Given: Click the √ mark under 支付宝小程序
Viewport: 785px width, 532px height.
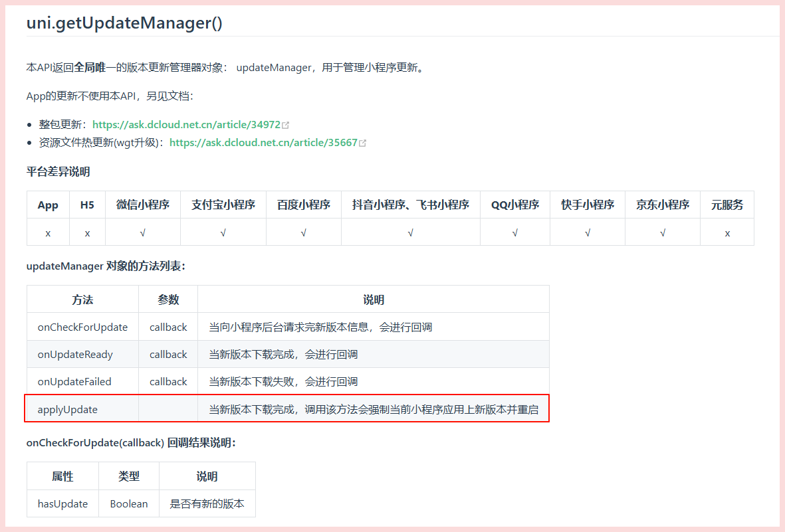Looking at the screenshot, I should (x=223, y=232).
